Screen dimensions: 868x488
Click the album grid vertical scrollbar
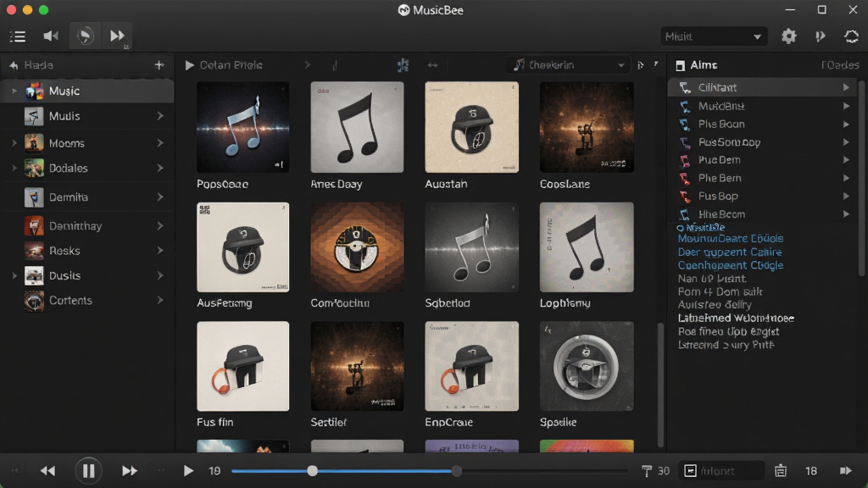(659, 384)
